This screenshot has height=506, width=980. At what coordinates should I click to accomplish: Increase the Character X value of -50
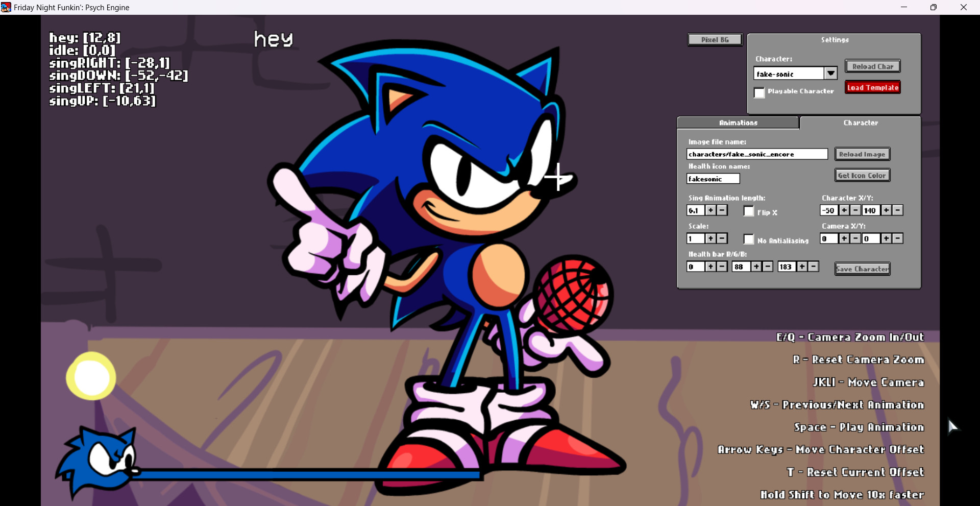[844, 210]
